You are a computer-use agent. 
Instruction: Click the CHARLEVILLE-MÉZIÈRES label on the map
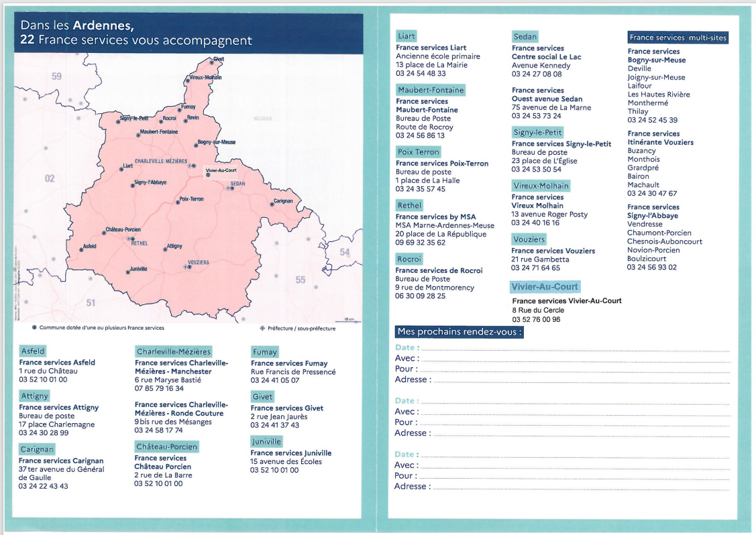click(x=161, y=162)
